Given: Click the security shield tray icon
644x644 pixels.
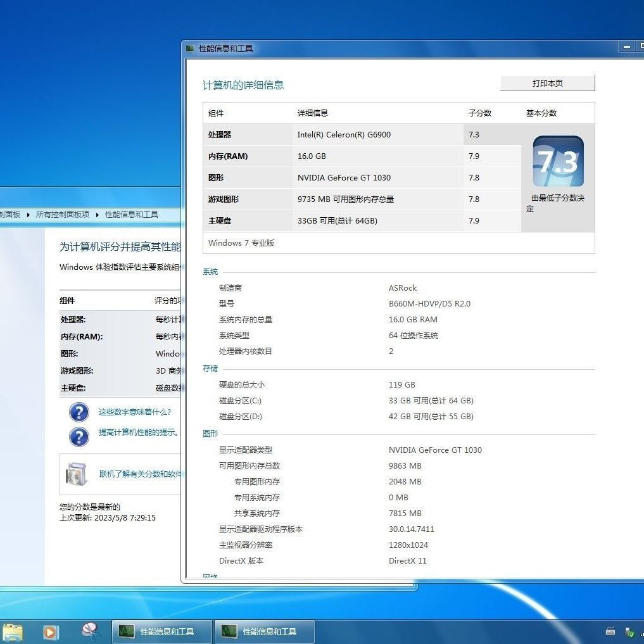Looking at the screenshot, I should [x=629, y=631].
